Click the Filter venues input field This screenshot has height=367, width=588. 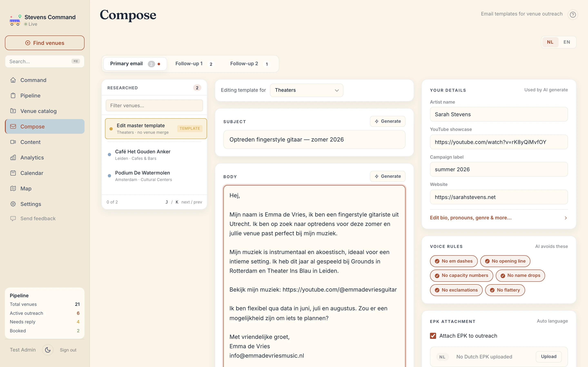[154, 106]
